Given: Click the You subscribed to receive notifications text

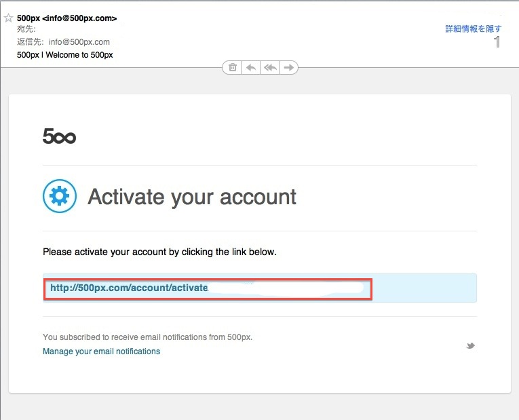Looking at the screenshot, I should tap(147, 337).
